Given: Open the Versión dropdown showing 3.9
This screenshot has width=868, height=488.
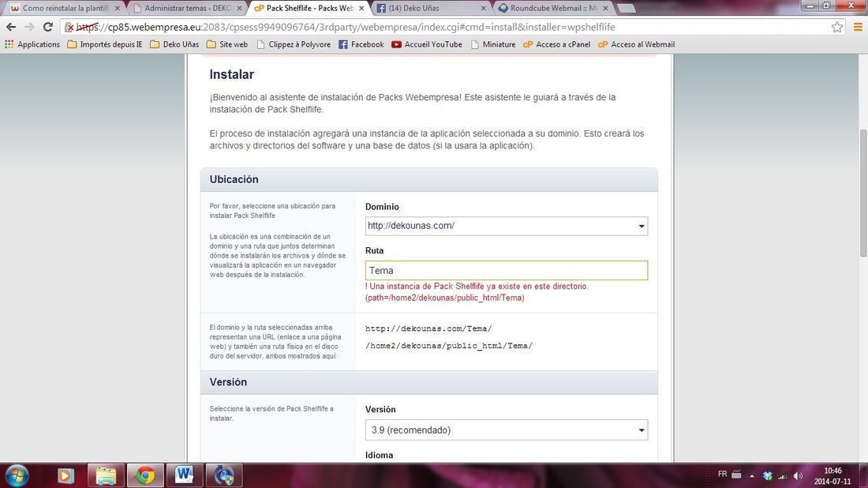Looking at the screenshot, I should click(507, 430).
